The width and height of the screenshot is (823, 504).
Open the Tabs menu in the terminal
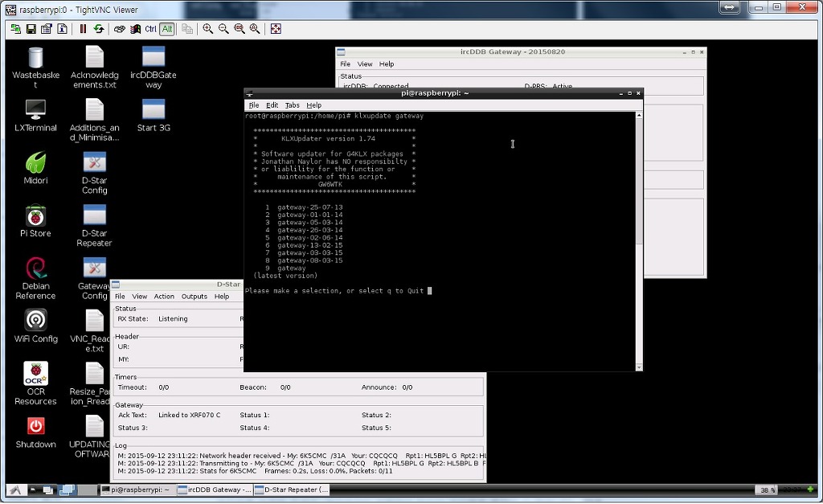click(292, 105)
